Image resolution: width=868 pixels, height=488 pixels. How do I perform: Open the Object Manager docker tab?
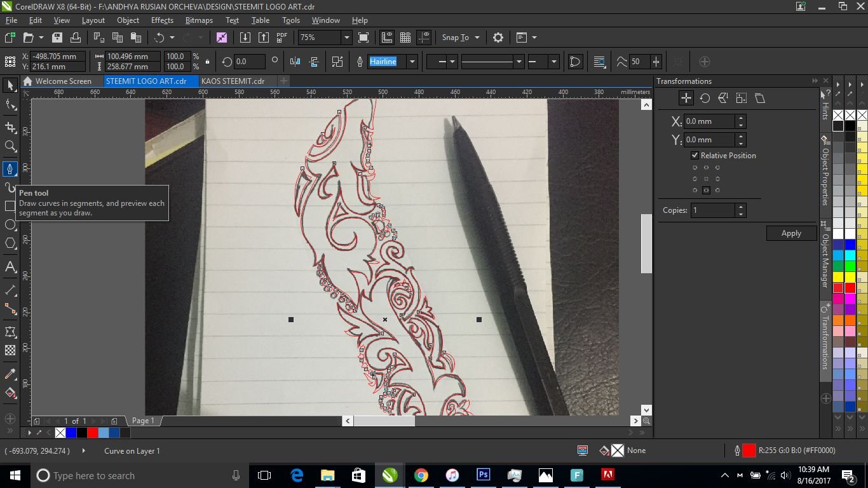825,256
